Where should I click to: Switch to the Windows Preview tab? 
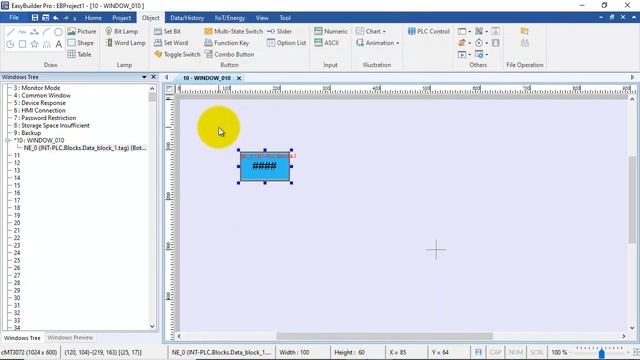(70, 338)
